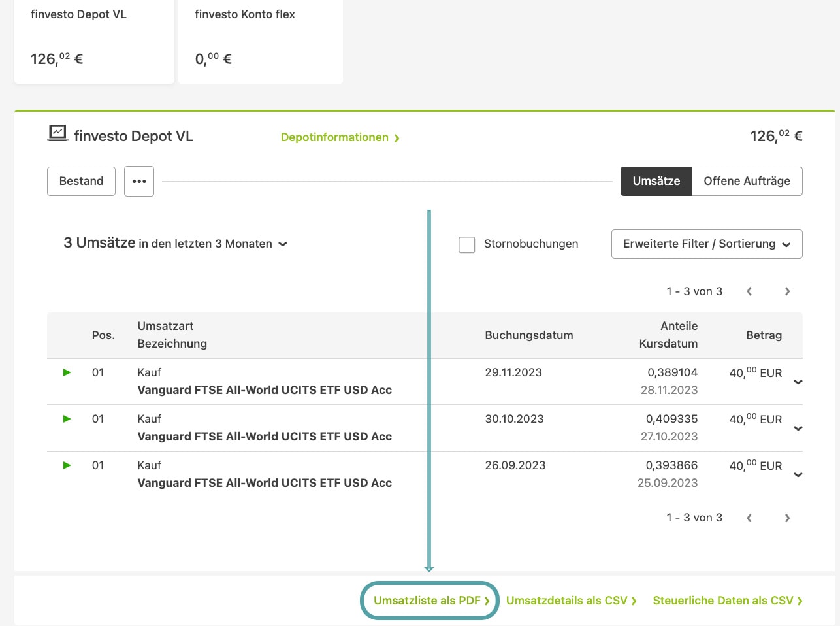Screen dimensions: 840x626
Task: Click the 40,00 EUR amount in the 26.09.2023 row
Action: tap(755, 465)
